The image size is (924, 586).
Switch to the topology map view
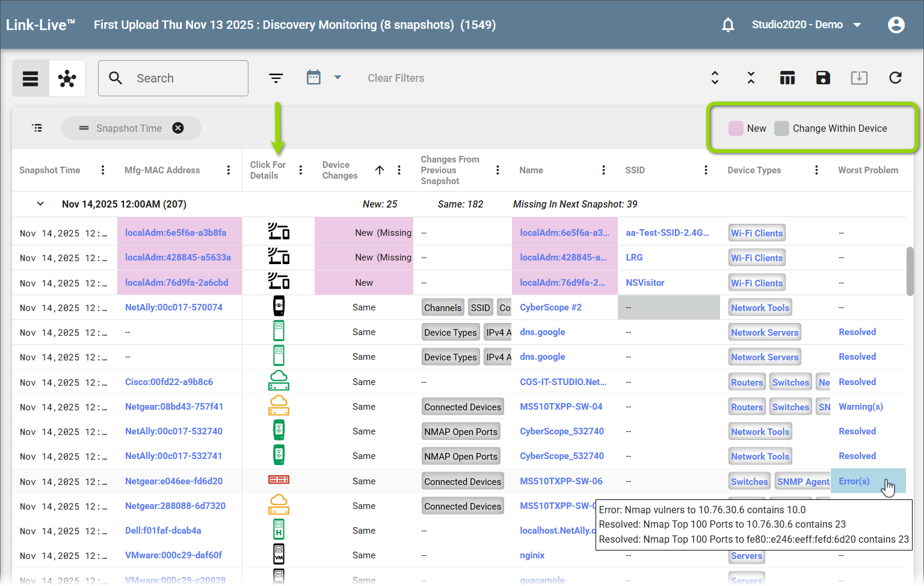point(67,78)
